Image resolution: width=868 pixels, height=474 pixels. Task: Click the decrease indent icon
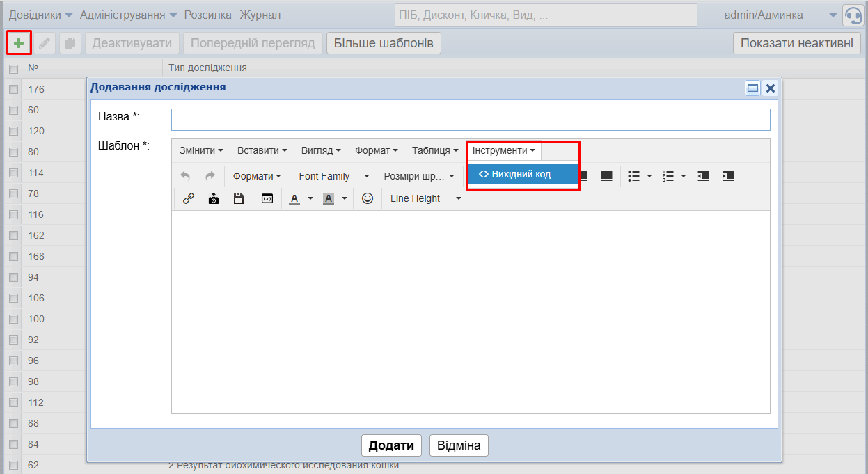[703, 176]
